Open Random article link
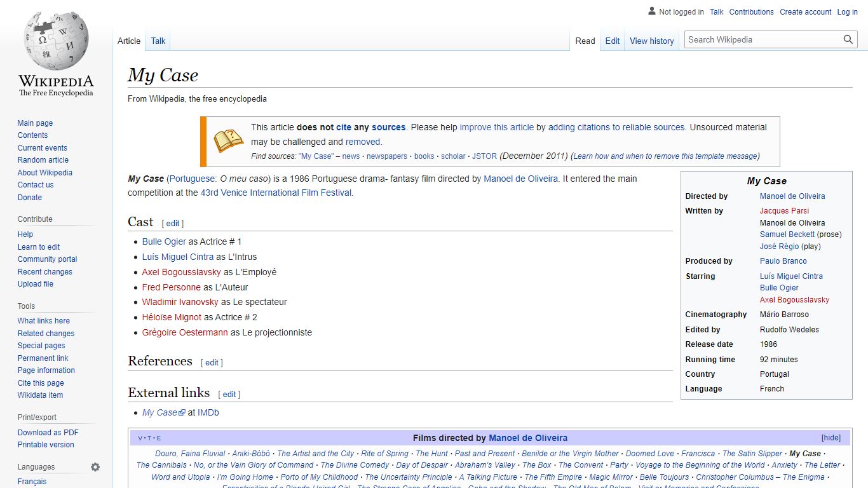Image resolution: width=868 pixels, height=488 pixels. [43, 160]
